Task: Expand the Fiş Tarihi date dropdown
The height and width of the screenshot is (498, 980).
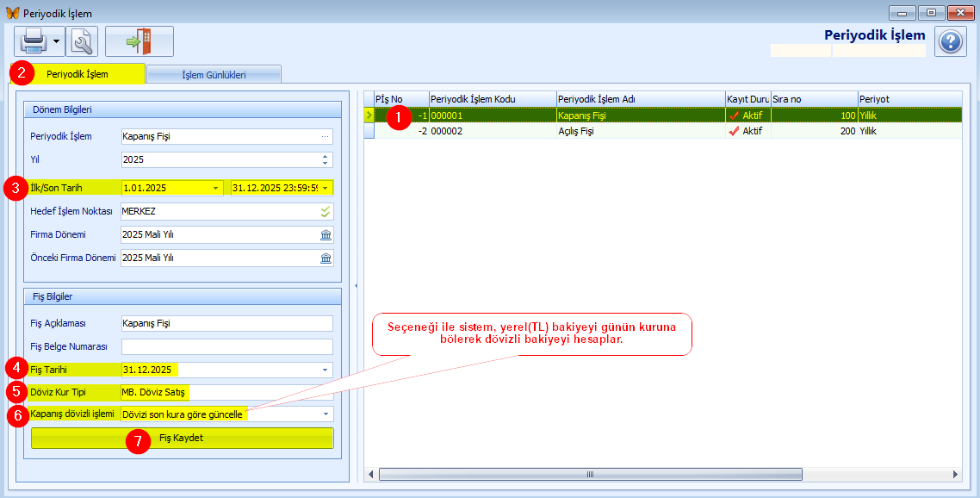Action: coord(326,370)
